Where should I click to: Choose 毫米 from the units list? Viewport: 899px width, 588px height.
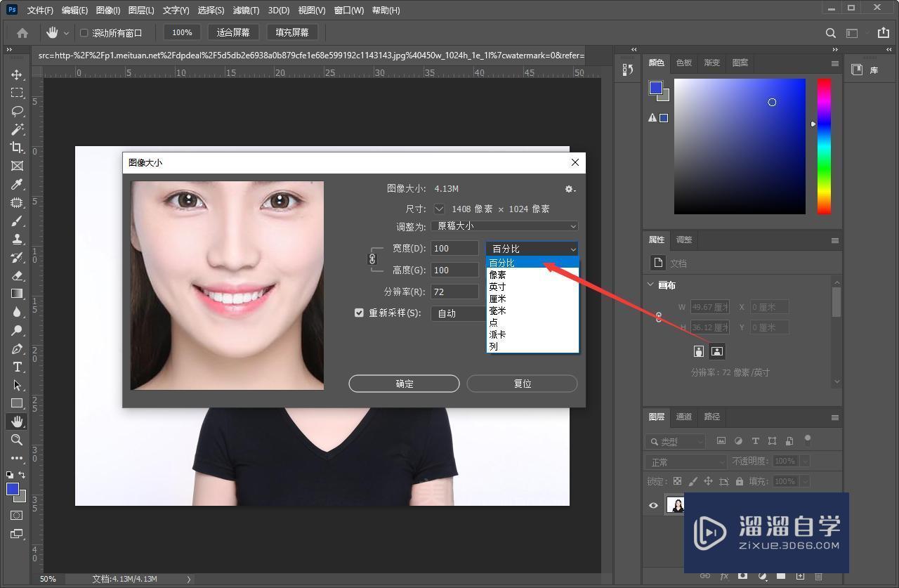pos(532,311)
